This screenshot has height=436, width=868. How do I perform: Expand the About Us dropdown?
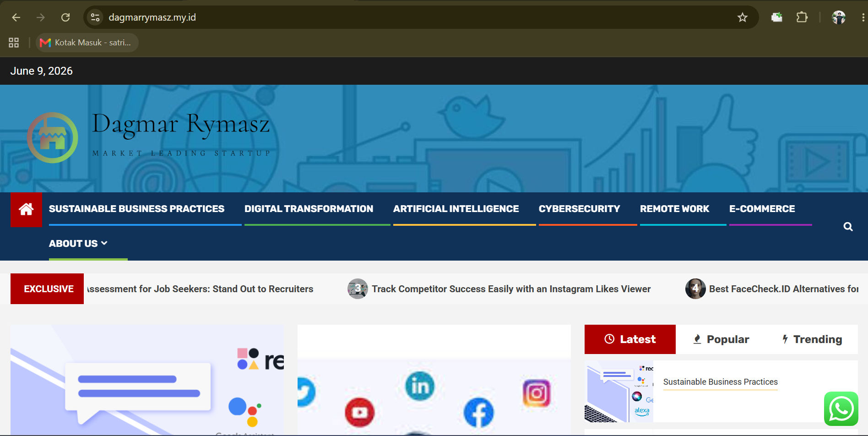[x=78, y=244]
